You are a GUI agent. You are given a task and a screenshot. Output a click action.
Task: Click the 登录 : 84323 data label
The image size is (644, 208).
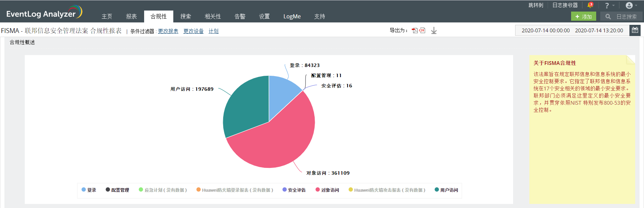305,65
